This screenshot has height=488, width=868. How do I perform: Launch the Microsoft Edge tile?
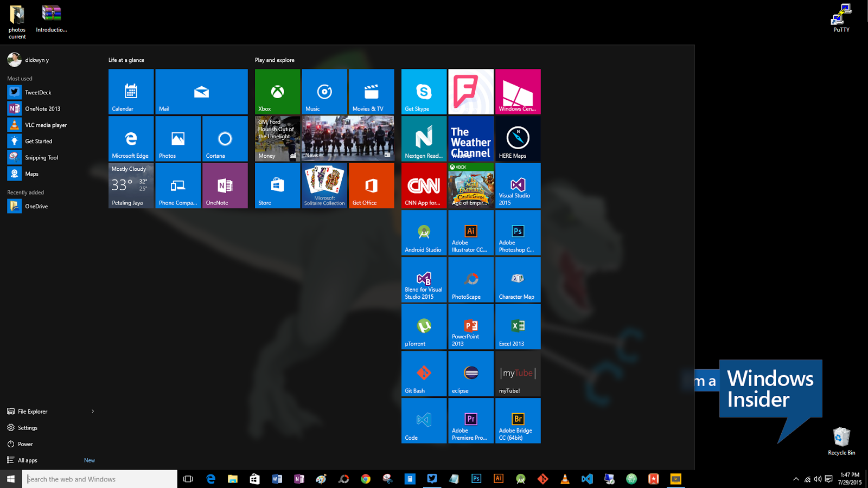pyautogui.click(x=131, y=139)
